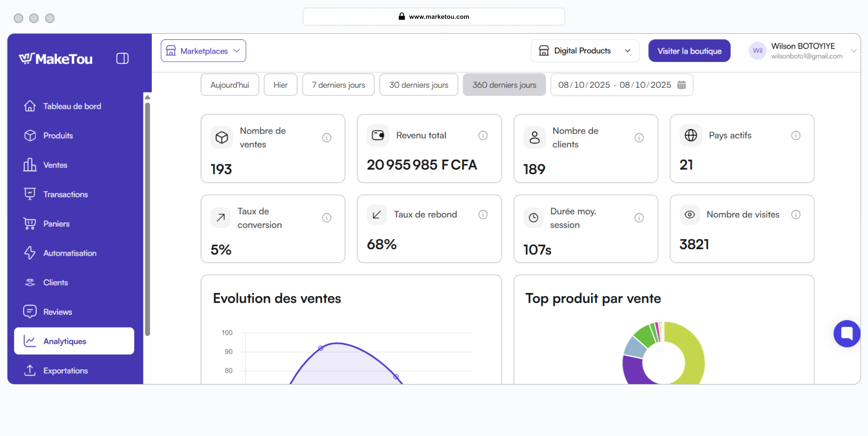Expand the Wilson BOTOYIYE account menu
The height and width of the screenshot is (436, 868).
tap(853, 51)
